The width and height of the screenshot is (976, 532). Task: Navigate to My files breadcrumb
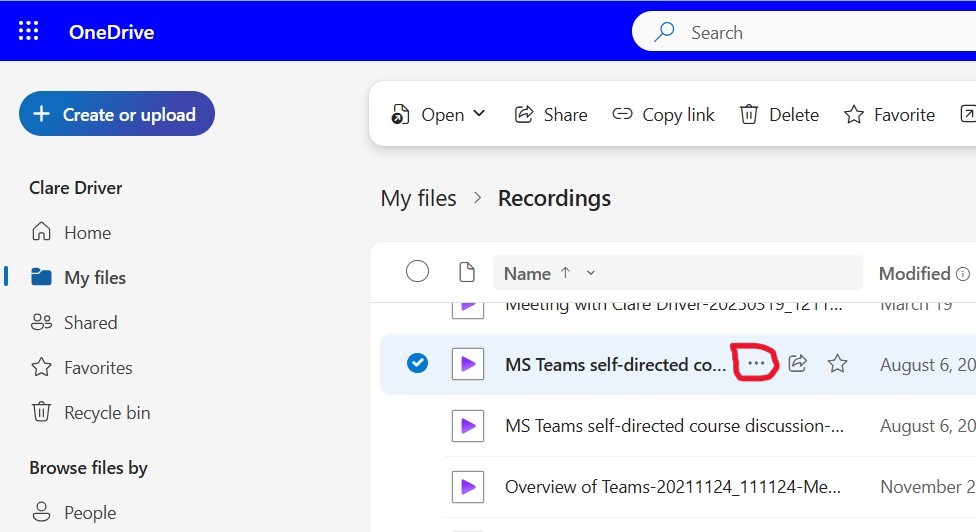418,198
